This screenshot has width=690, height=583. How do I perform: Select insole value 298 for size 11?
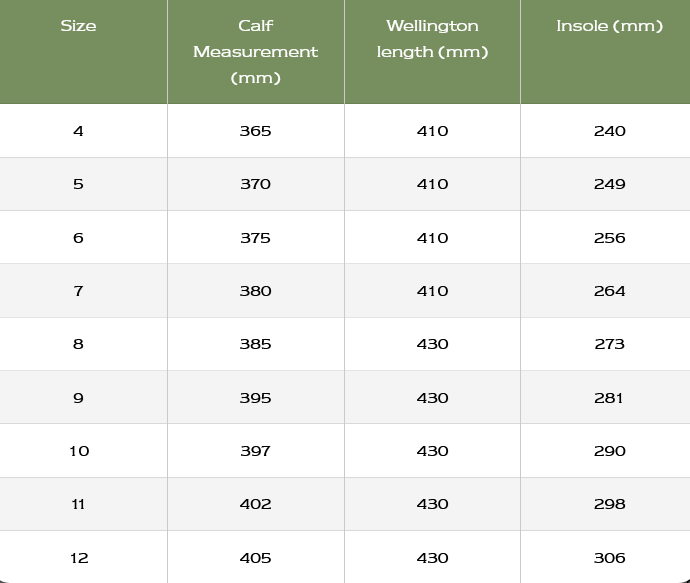[x=609, y=504]
